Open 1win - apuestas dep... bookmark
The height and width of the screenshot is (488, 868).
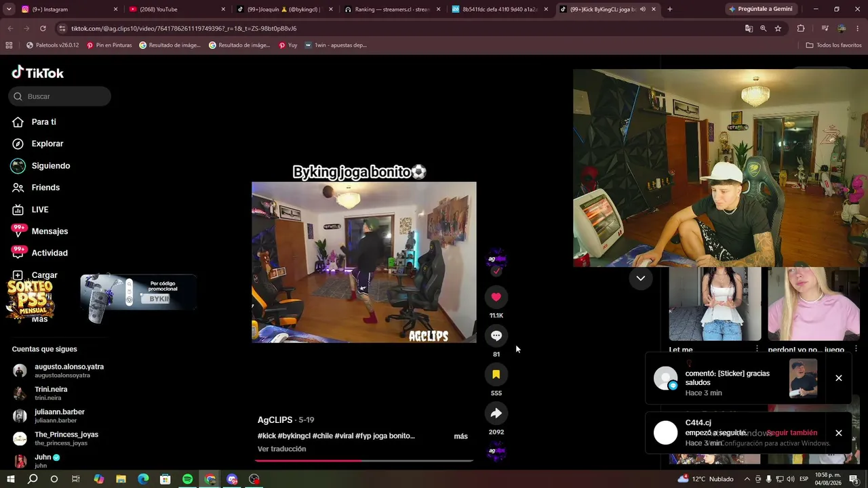tap(336, 45)
